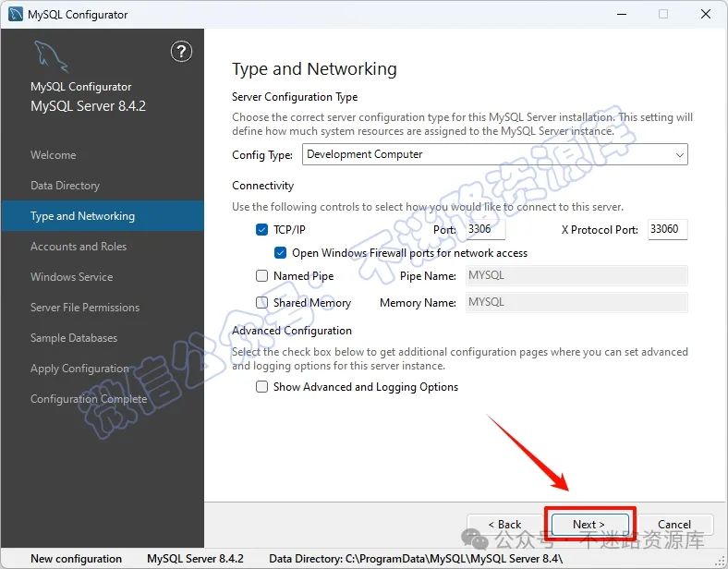This screenshot has height=569, width=728.
Task: Click the MySQL dolphin logo in sidebar
Action: 51,56
